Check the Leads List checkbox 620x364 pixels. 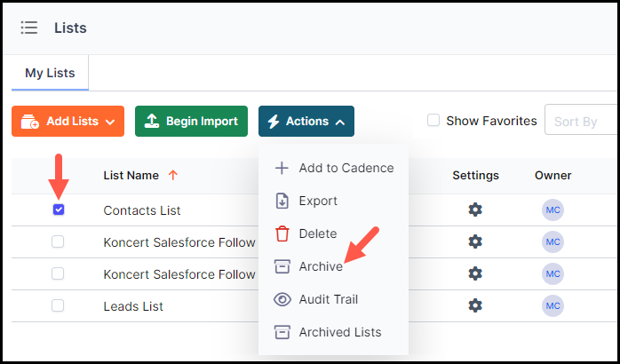pos(58,305)
